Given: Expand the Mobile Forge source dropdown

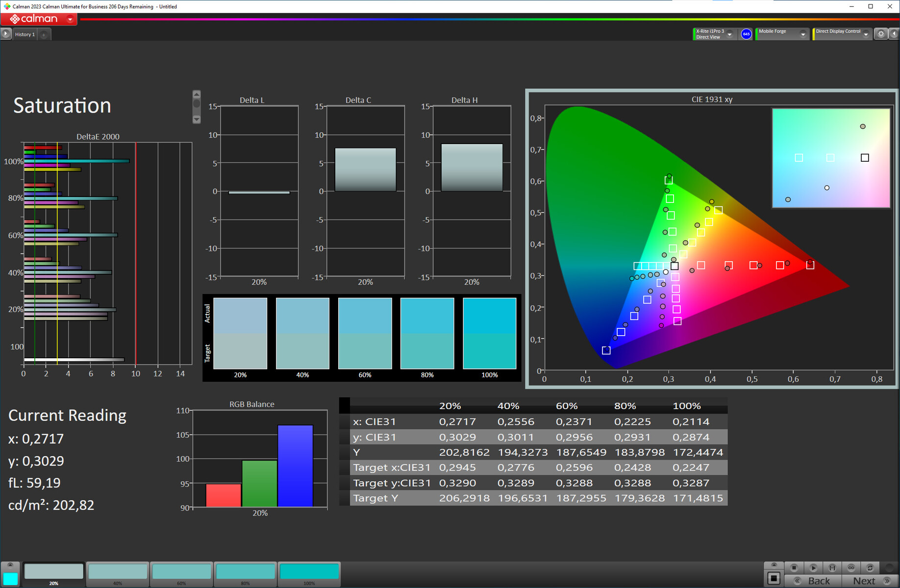Looking at the screenshot, I should pyautogui.click(x=803, y=34).
